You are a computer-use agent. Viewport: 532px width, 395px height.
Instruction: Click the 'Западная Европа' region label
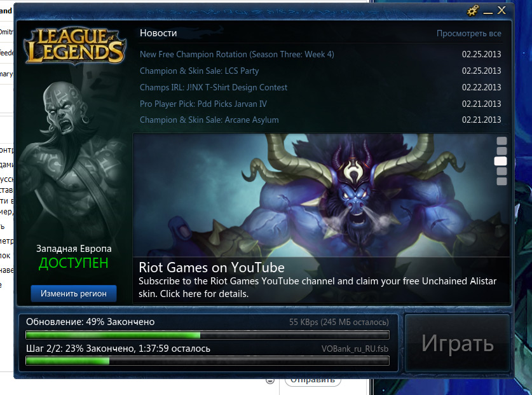74,249
